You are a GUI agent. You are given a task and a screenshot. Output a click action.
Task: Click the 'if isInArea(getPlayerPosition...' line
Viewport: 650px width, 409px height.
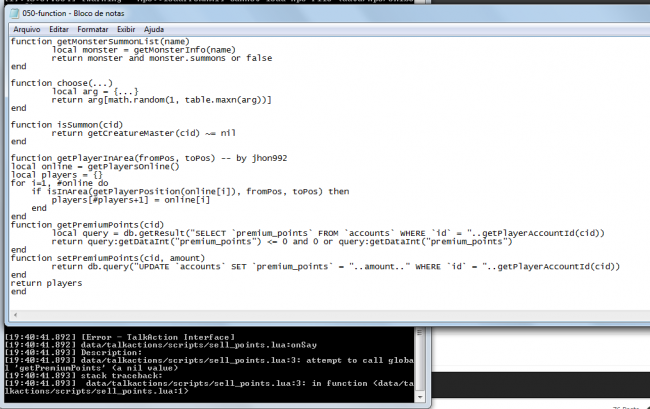tap(190, 191)
